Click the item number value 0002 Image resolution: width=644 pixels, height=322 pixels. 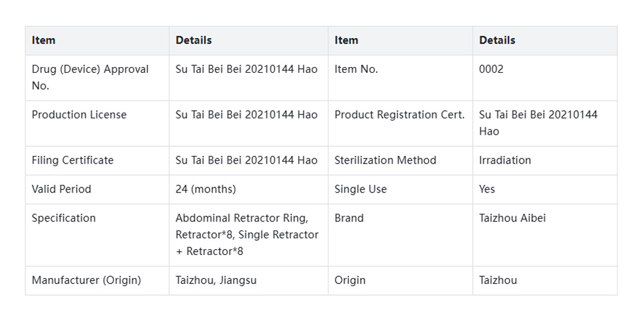click(x=491, y=69)
